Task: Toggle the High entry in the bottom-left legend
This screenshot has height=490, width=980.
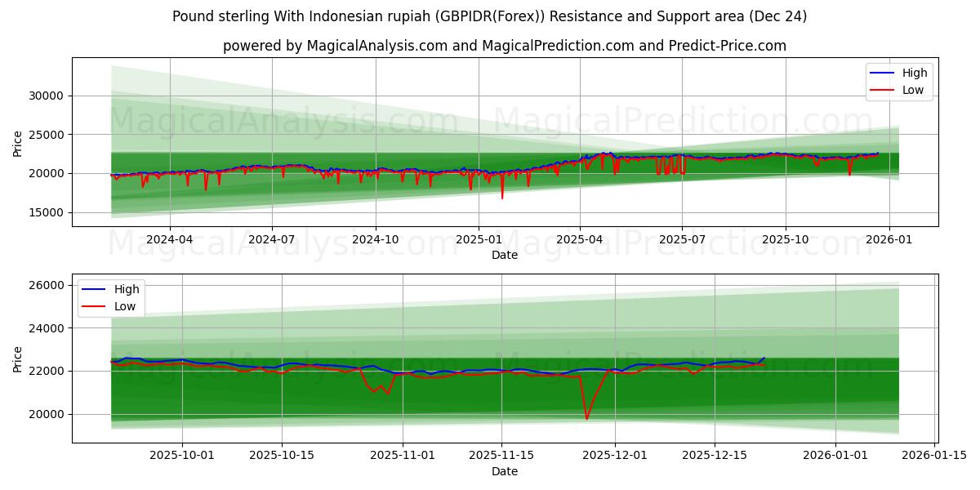Action: tap(128, 288)
